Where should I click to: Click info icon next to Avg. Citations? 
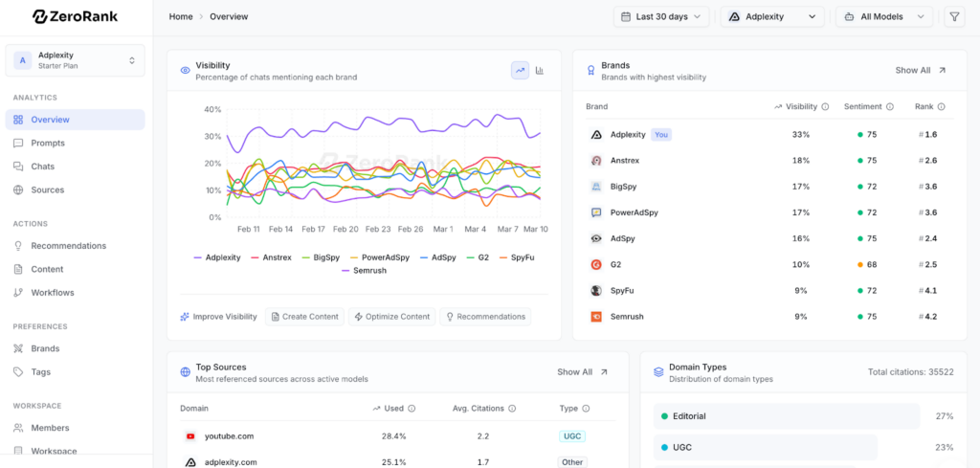tap(512, 409)
